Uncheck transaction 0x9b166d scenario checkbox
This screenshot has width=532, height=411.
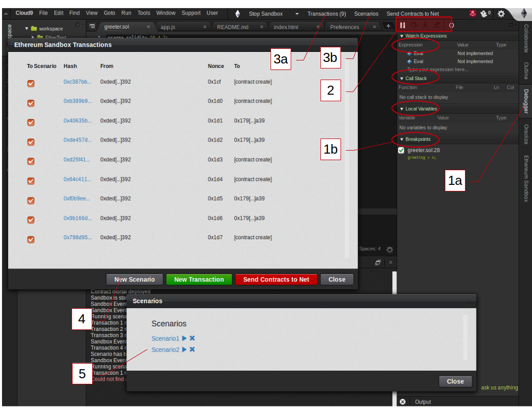pos(31,220)
